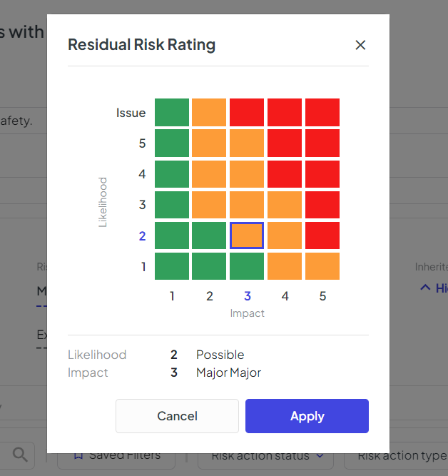Viewport: 448px width, 476px height.
Task: Click the search magnifier icon
Action: 20,455
